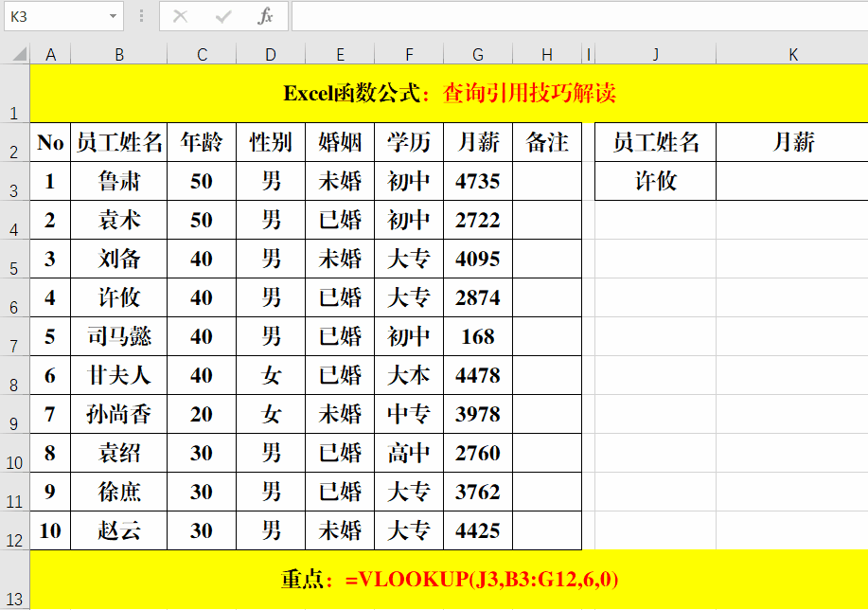Screen dimensions: 868x610
Task: Click the '员工姓名' header in column J
Action: click(655, 142)
